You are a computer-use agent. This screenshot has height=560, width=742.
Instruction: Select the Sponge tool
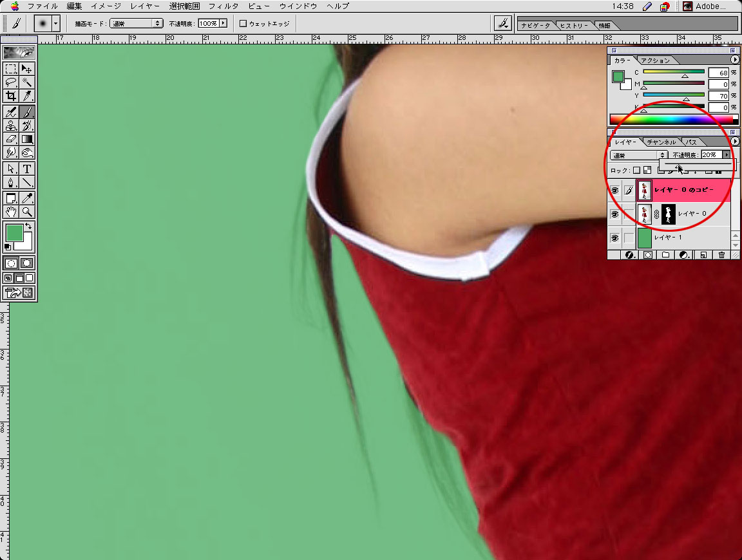(x=27, y=153)
